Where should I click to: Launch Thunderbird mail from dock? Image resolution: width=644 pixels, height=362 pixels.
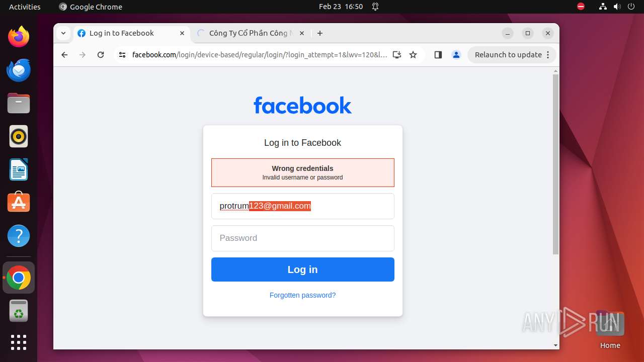click(19, 70)
